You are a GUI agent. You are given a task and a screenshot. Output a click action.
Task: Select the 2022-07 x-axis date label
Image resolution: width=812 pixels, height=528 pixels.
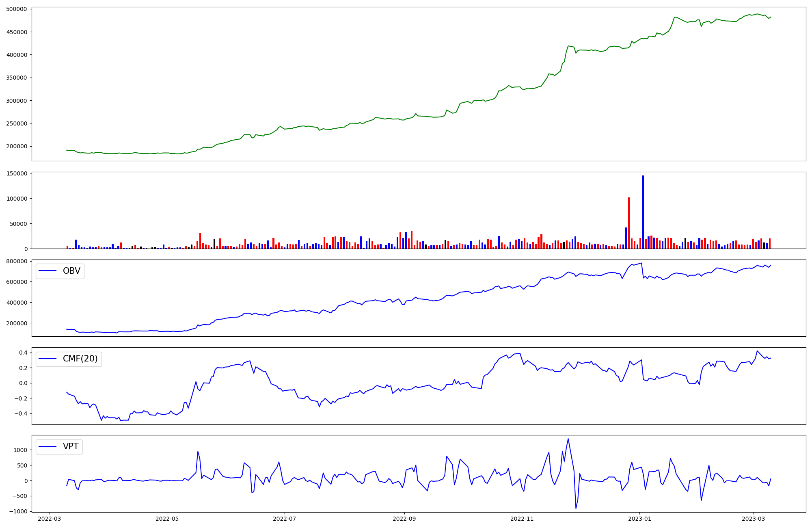(x=284, y=519)
